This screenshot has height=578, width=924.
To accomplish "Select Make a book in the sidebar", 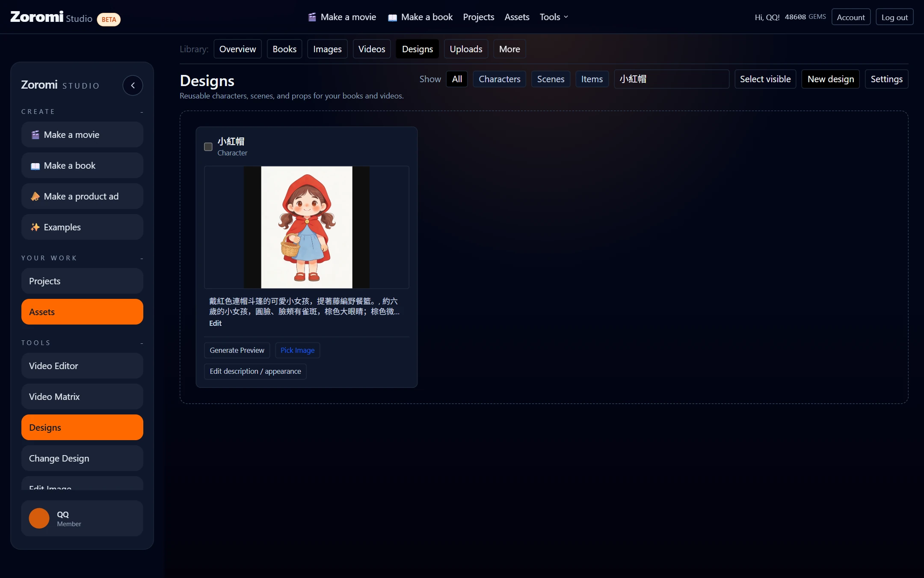I will click(x=82, y=165).
